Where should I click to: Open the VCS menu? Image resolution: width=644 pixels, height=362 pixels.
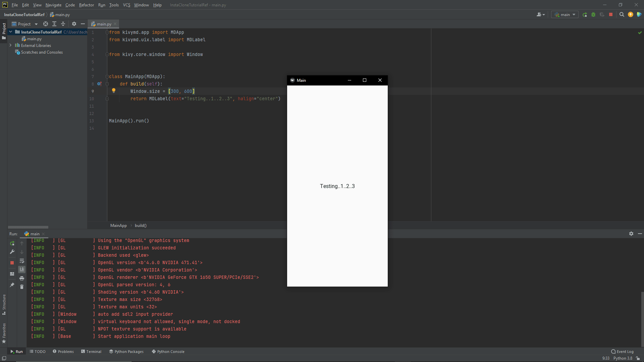(x=126, y=5)
